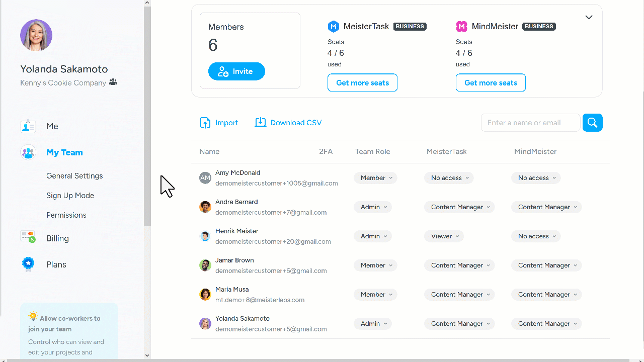This screenshot has width=644, height=362.
Task: Click the Download CSV icon
Action: pos(261,122)
